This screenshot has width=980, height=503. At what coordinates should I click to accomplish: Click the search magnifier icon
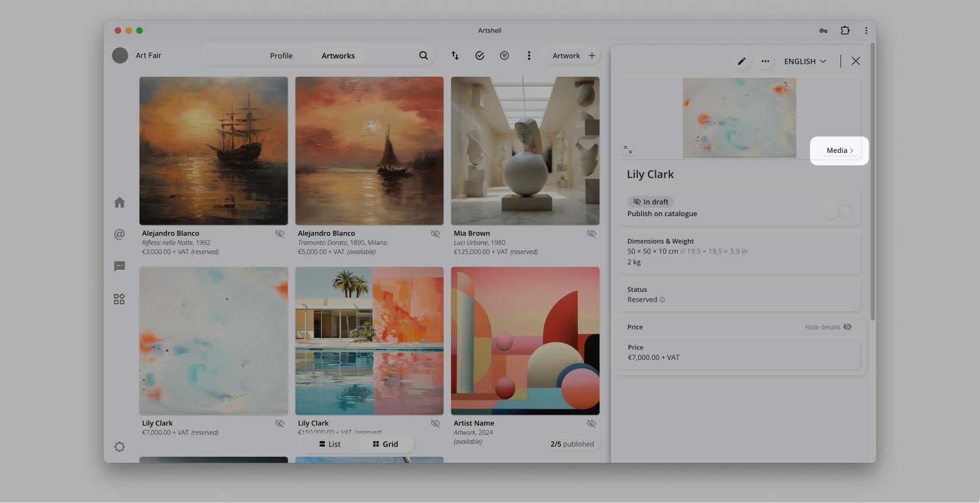(x=424, y=55)
